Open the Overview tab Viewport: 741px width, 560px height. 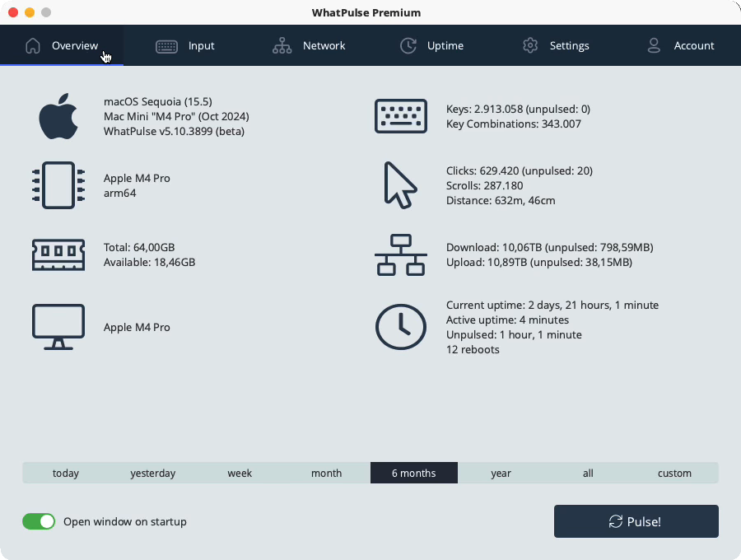click(x=62, y=46)
